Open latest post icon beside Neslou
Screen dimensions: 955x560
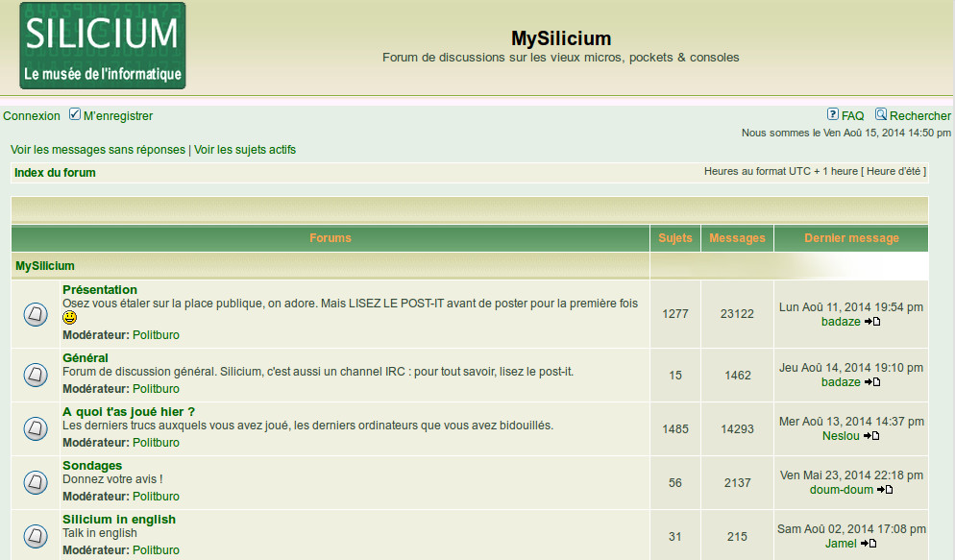point(871,436)
